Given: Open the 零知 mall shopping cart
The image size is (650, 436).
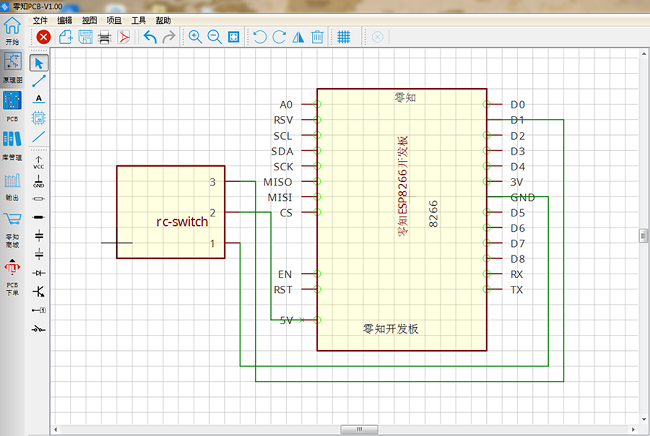Looking at the screenshot, I should point(12,230).
